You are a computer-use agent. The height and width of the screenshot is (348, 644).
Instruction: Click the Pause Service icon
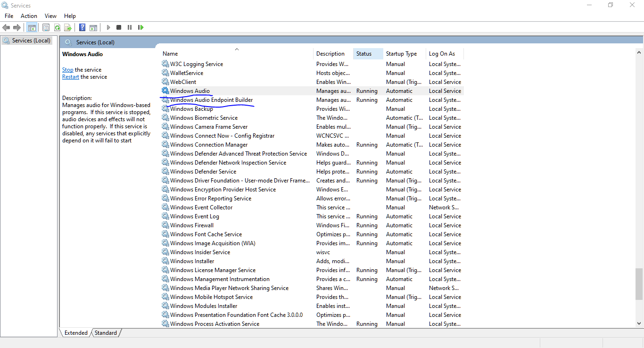pos(130,27)
